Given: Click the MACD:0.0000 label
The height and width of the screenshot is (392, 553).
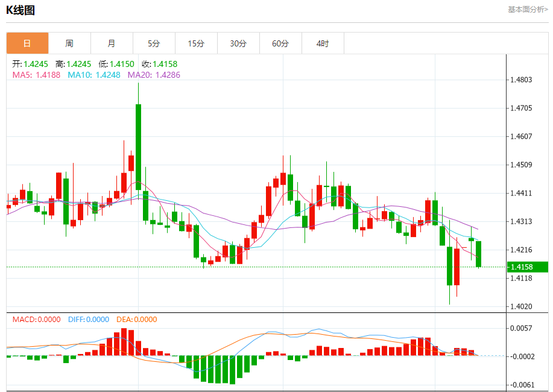Looking at the screenshot, I should point(37,319).
